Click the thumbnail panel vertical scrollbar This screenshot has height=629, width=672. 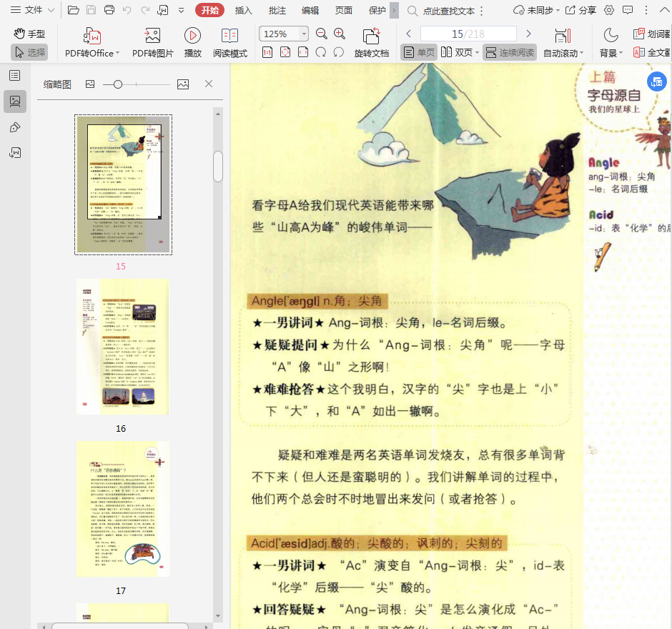pos(218,167)
